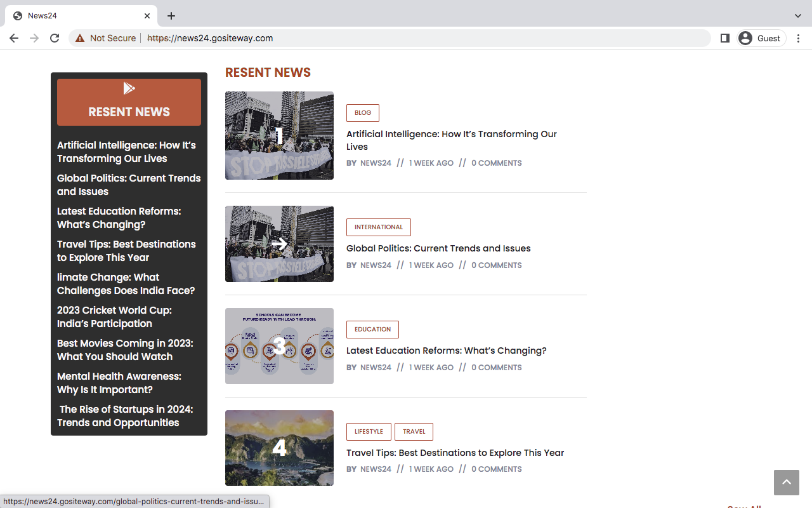Select the BLOG category tag

[x=363, y=113]
